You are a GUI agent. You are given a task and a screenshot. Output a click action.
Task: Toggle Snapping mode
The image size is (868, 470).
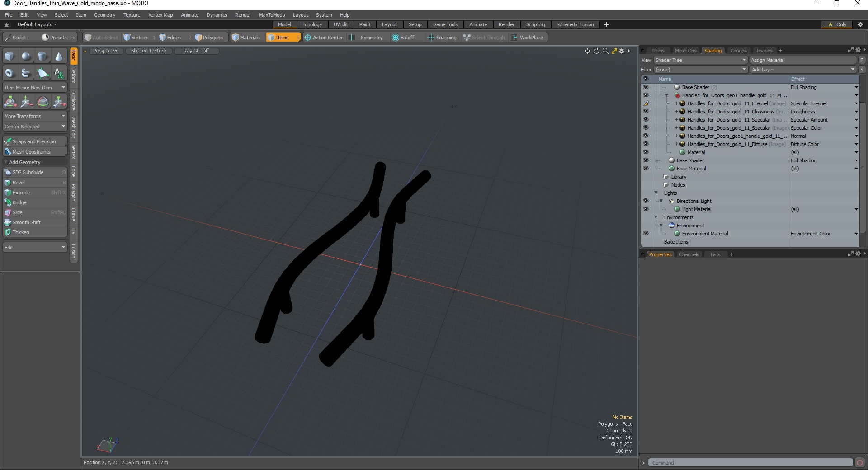click(x=442, y=38)
